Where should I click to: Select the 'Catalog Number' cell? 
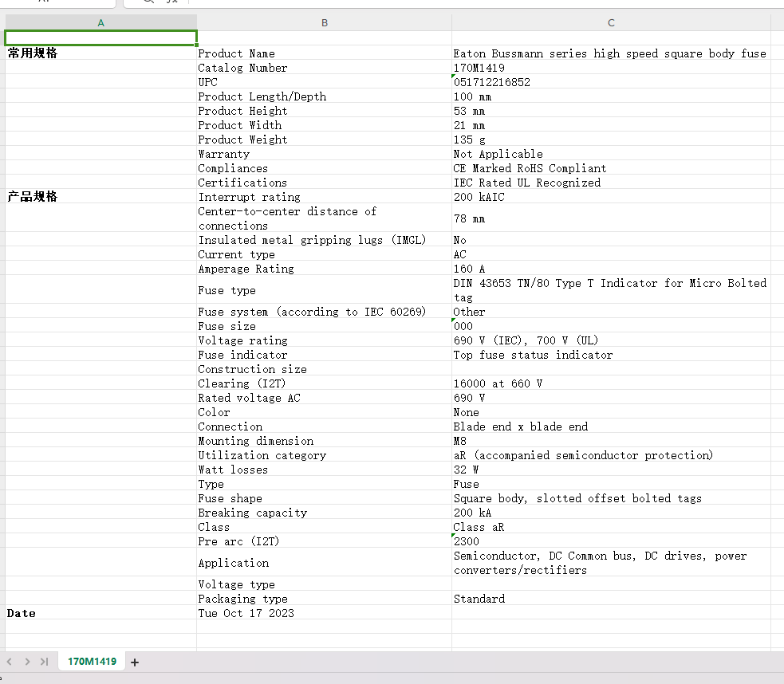point(324,68)
